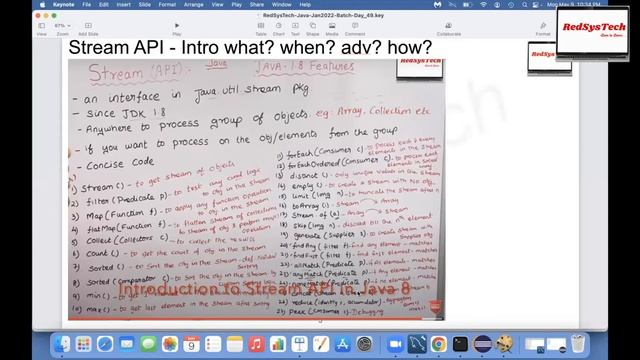Open Google Chrome from the Dock
Screen dimensions: 640x360
(439, 344)
